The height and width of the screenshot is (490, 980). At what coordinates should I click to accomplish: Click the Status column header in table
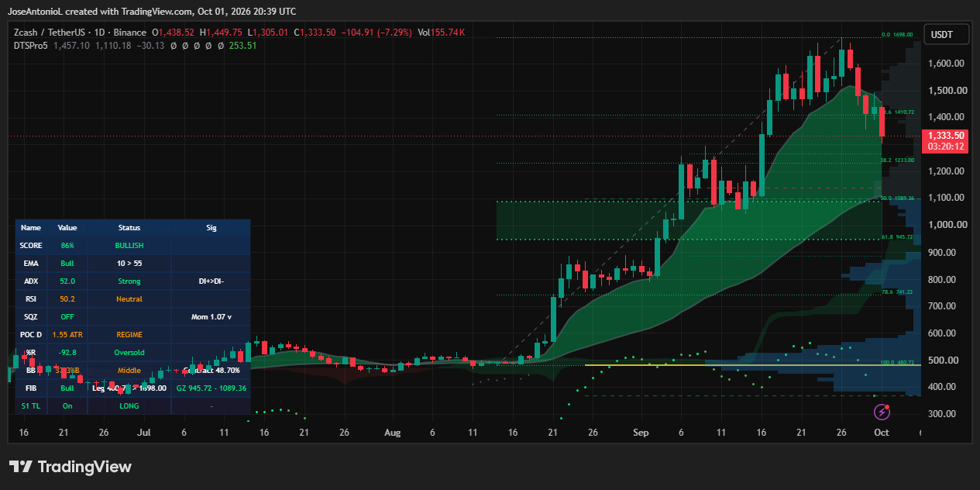point(129,228)
